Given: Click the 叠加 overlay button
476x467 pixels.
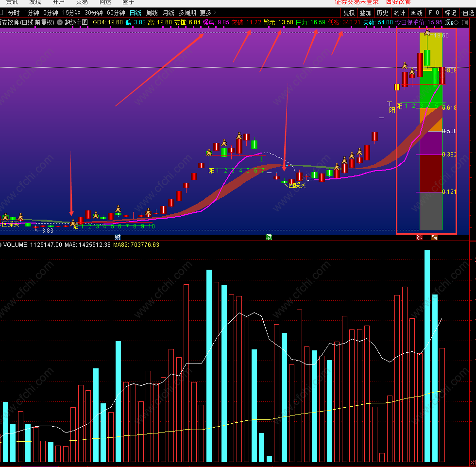Looking at the screenshot, I should pyautogui.click(x=366, y=13).
